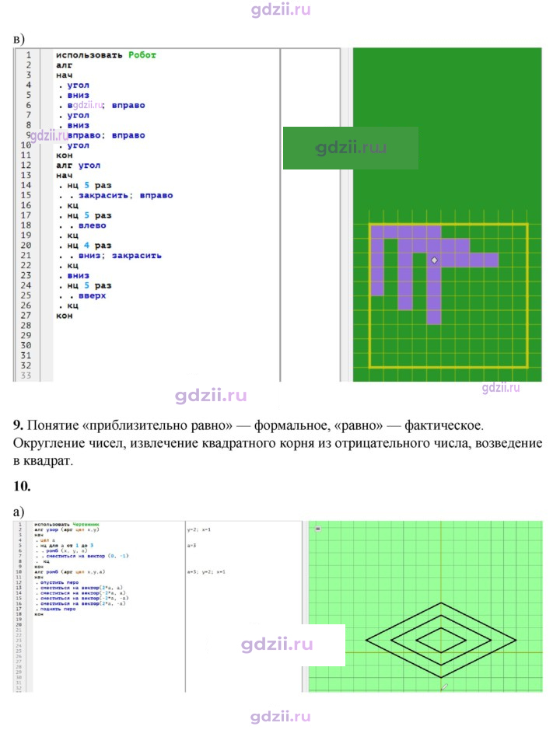Click the small gray icon in Чертежник field corner
This screenshot has width=560, height=730.
pos(318,529)
